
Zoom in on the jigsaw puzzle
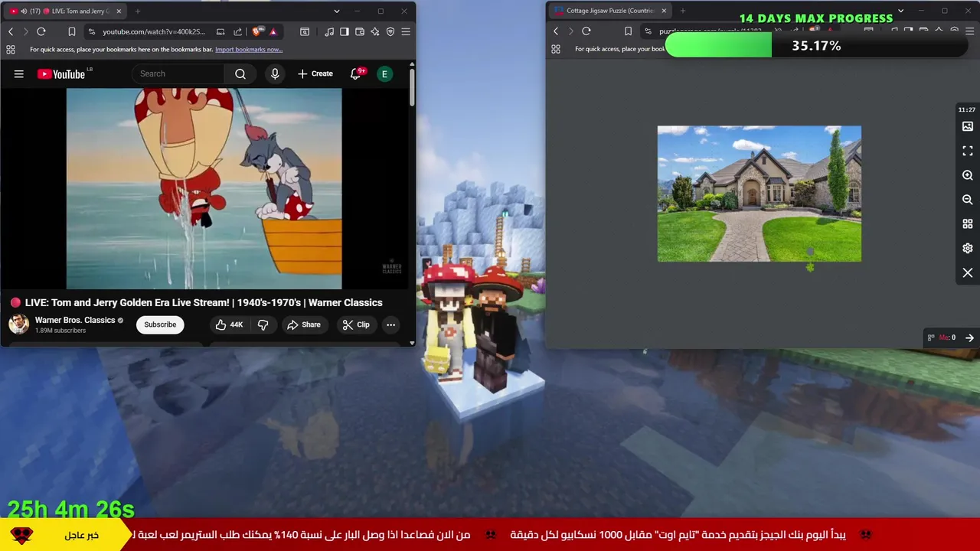[x=968, y=175]
